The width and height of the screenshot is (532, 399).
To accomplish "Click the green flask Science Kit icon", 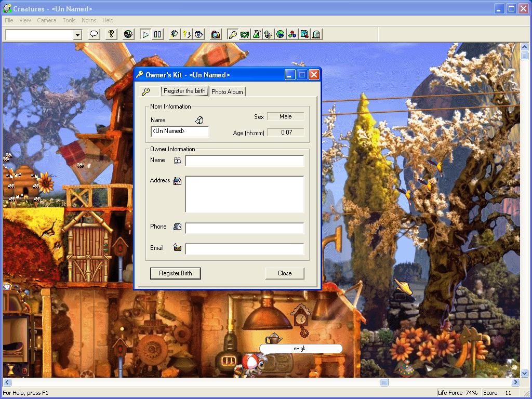I will click(257, 34).
